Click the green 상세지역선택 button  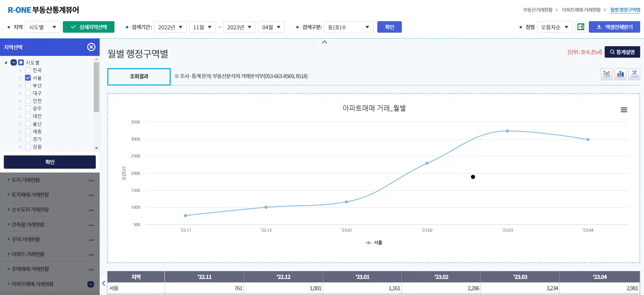88,27
